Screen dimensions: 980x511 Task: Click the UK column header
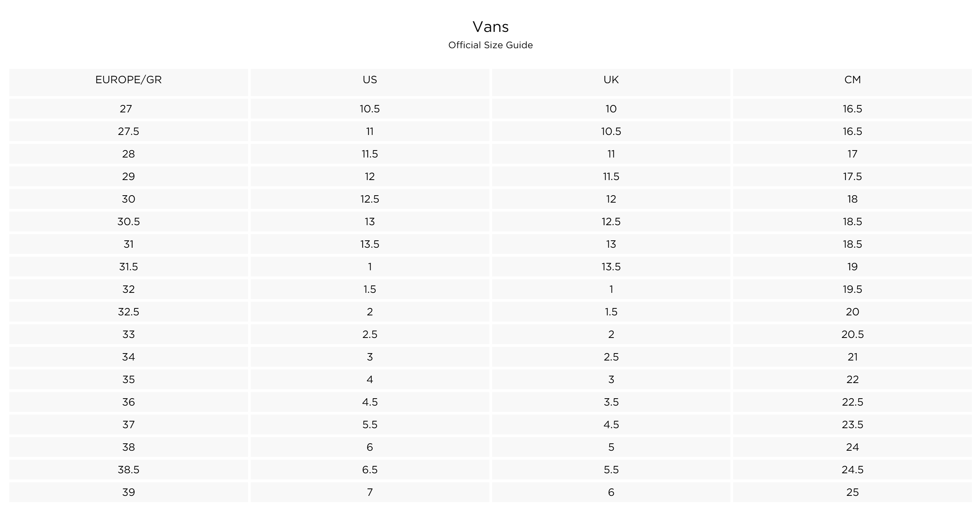611,82
